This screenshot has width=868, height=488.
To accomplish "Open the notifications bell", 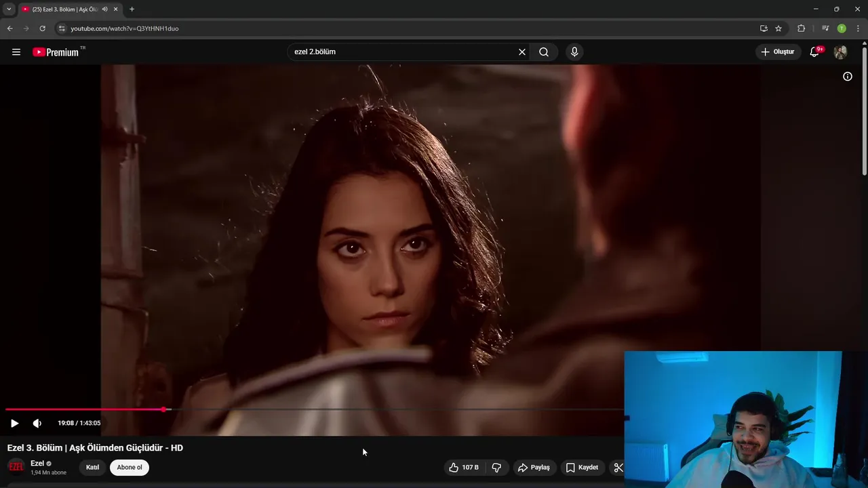I will (x=816, y=52).
